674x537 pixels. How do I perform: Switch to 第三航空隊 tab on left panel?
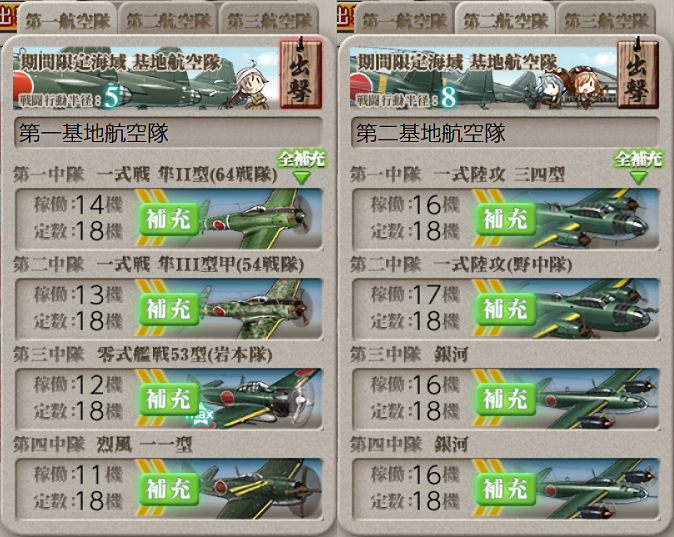[270, 20]
